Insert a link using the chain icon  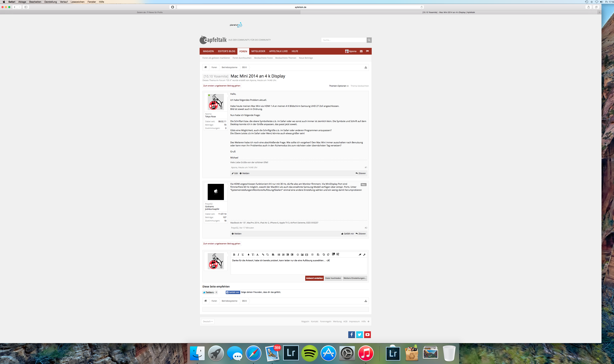263,255
